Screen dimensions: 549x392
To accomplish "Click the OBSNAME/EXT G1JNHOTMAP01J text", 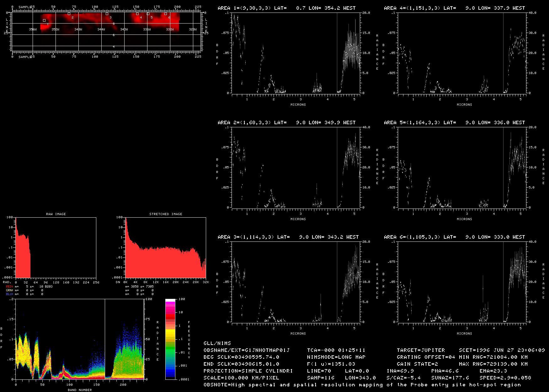I will pos(247,350).
